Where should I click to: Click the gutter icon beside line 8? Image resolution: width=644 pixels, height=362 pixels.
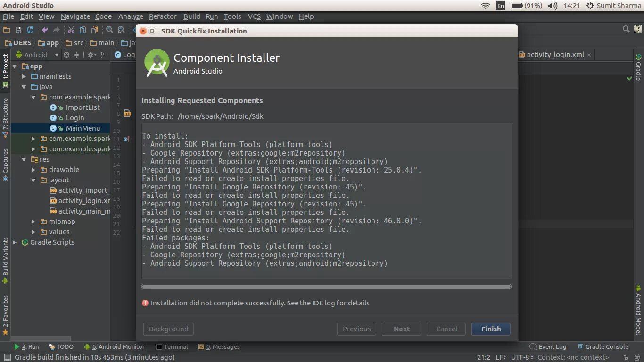click(x=127, y=114)
